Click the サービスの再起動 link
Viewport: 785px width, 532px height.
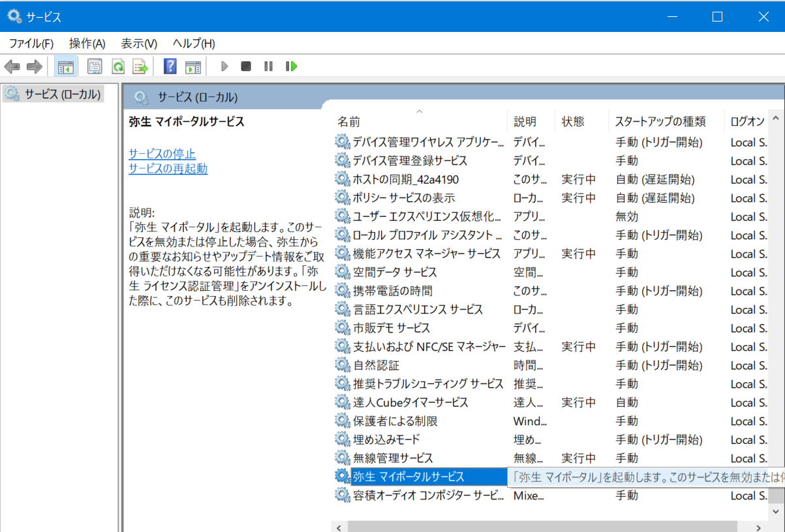point(168,169)
